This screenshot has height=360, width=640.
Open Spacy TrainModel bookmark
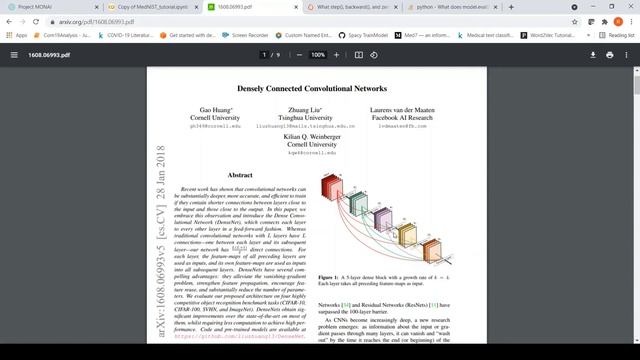363,36
